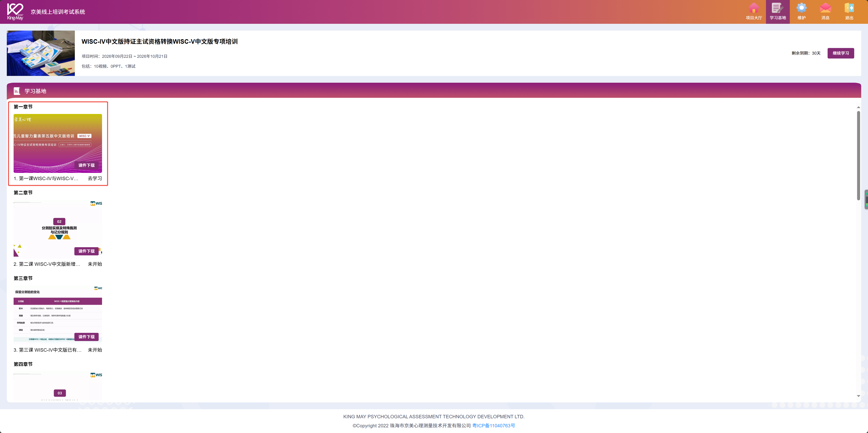The image size is (868, 433).
Task: Click the 剩余到期：30天 text
Action: coord(806,53)
